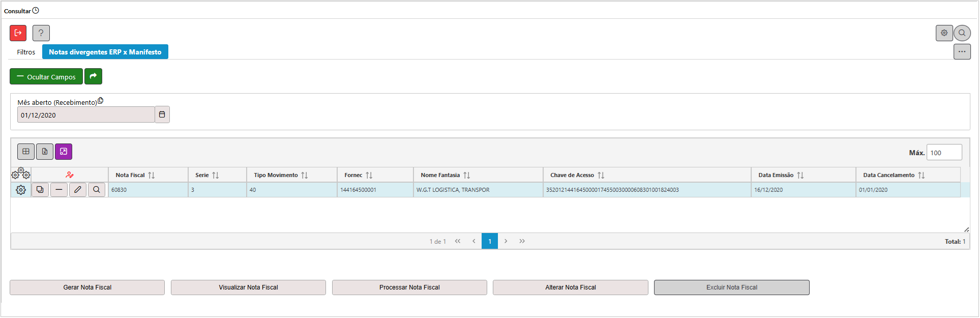
Task: Click the minus remove icon in row 60830
Action: coord(59,190)
